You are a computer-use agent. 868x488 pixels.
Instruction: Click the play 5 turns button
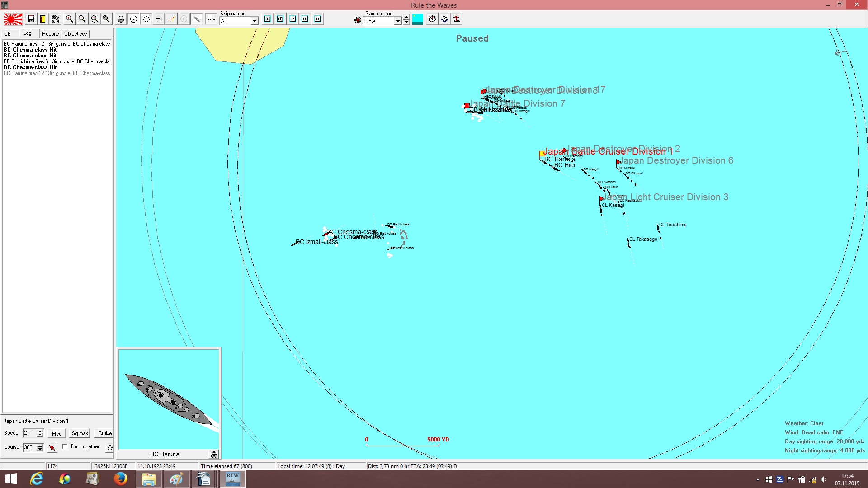280,19
